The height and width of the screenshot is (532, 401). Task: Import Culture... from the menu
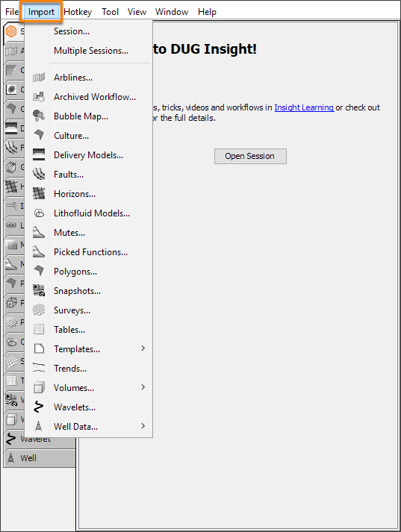[88, 136]
